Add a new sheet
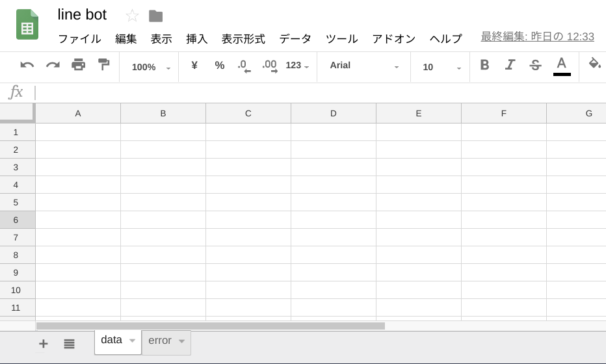Screen dimensions: 606x364 coord(44,343)
